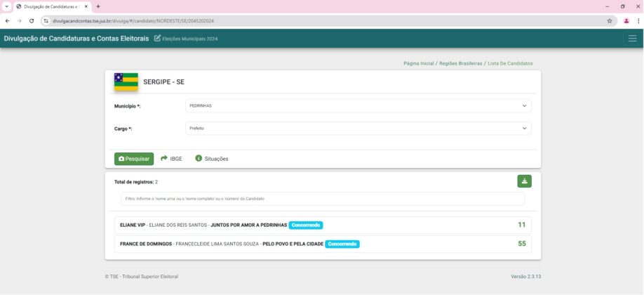Open the browser profile icon

click(626, 20)
